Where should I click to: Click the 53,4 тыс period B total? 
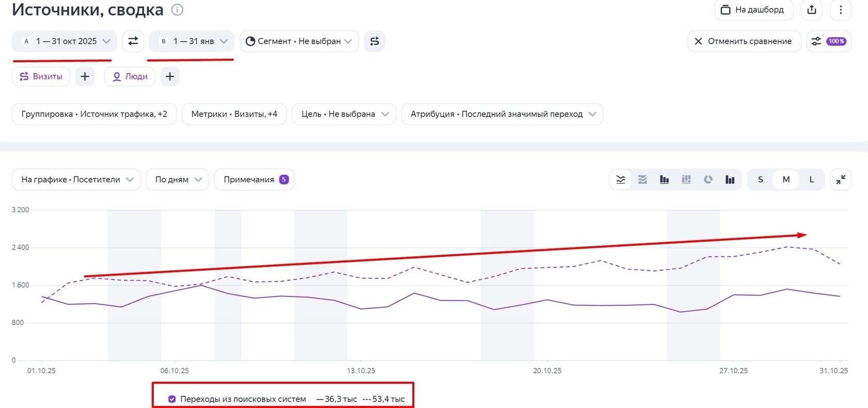coord(389,399)
